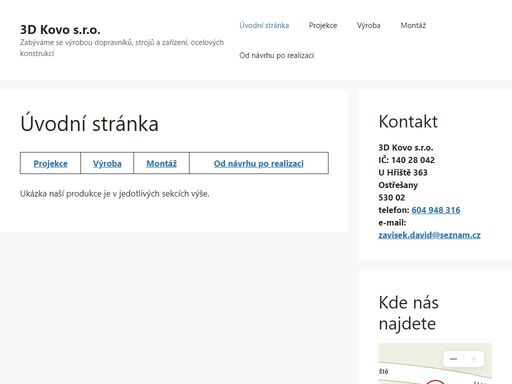Screen dimensions: 512x384
Task: Click the Kontakt sidebar heading
Action: [x=408, y=121]
